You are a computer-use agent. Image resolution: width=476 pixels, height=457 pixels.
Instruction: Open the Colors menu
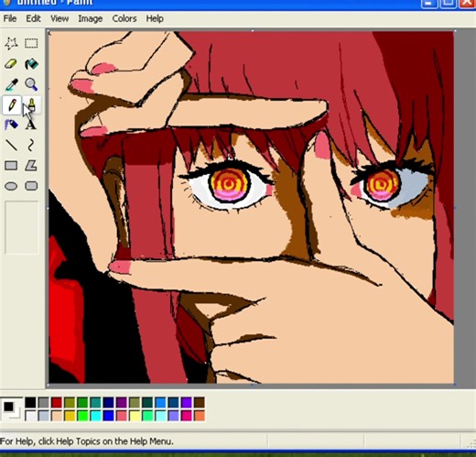(x=124, y=18)
